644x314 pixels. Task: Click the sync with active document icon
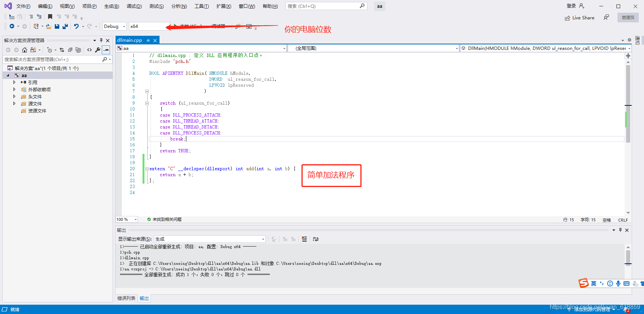tap(62, 50)
